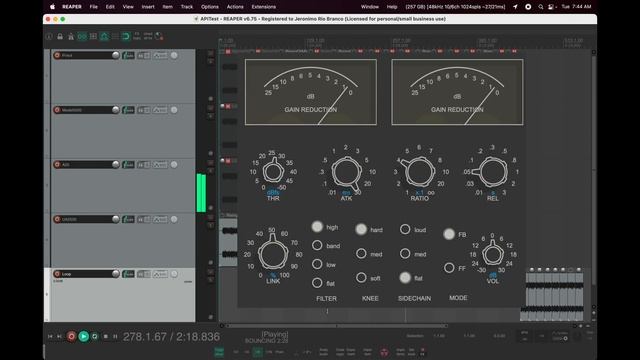Arm recording on the Final track
Viewport: 640px width, 360px height.
[57, 55]
